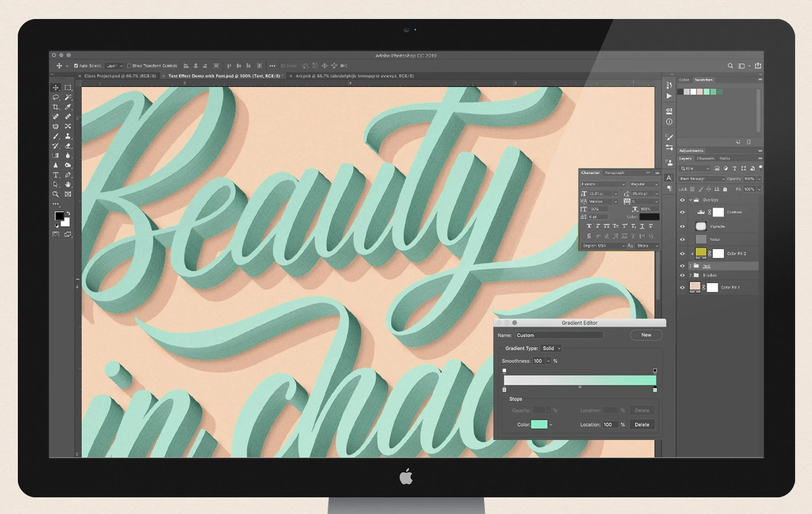Viewport: 812px width, 514px height.
Task: Click the active Delete button for color stop
Action: [642, 425]
